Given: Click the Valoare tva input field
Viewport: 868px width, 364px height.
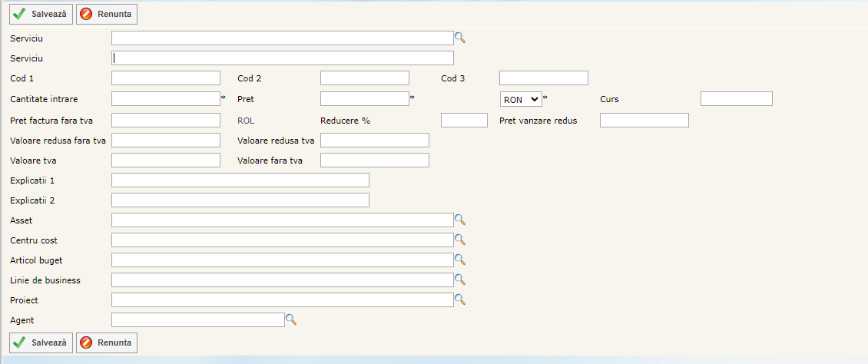Looking at the screenshot, I should tap(166, 160).
